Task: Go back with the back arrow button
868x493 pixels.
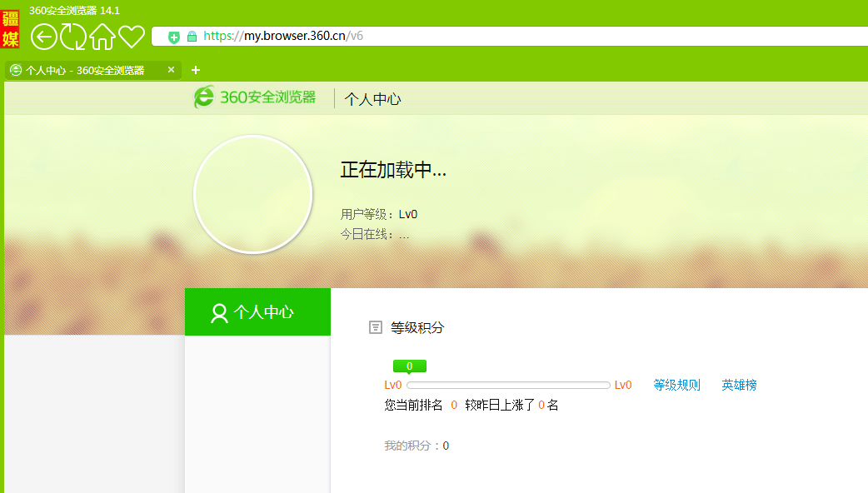Action: [x=43, y=37]
